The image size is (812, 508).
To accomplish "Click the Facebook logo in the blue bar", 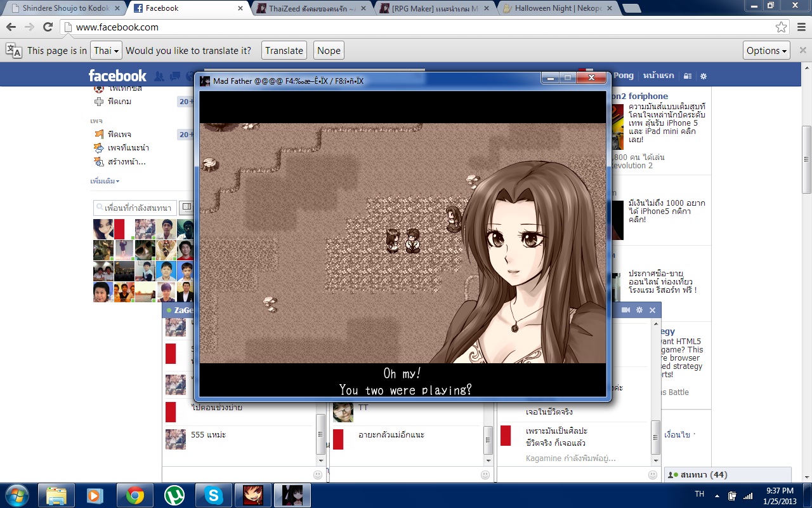I will click(x=117, y=76).
